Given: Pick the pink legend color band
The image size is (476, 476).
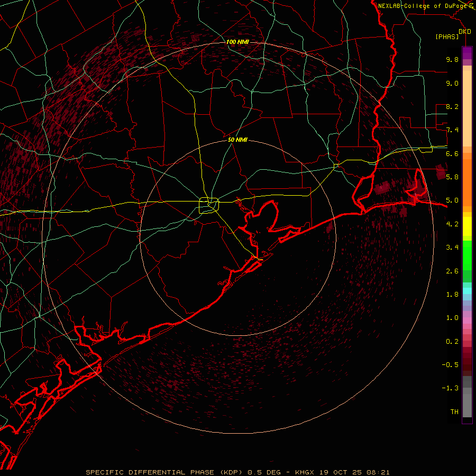Looking at the screenshot, I should [467, 321].
